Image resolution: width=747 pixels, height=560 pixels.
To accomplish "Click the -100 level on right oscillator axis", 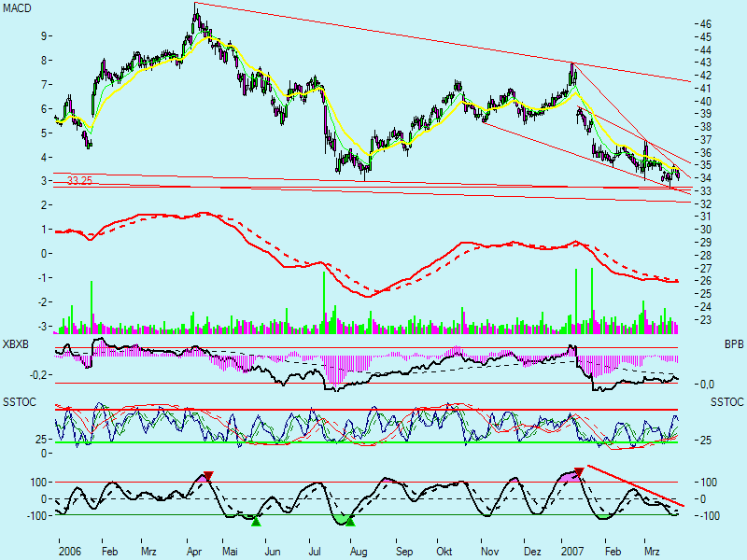I will click(x=710, y=516).
